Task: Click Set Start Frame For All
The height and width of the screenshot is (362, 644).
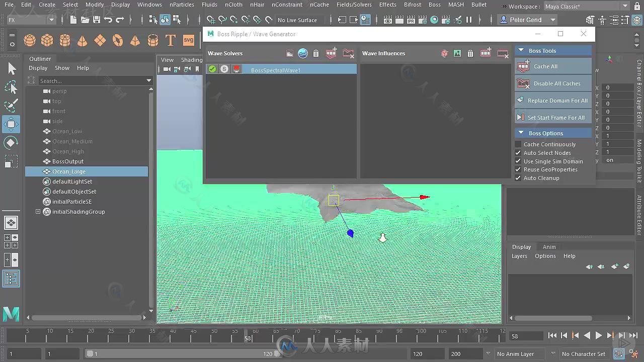Action: [x=553, y=118]
